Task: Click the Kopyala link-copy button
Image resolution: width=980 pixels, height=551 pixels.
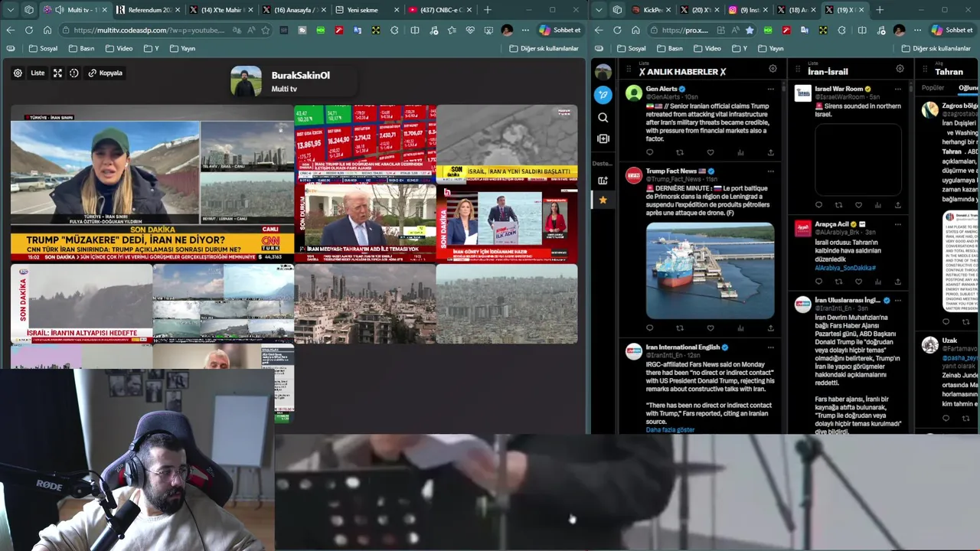Action: 106,73
